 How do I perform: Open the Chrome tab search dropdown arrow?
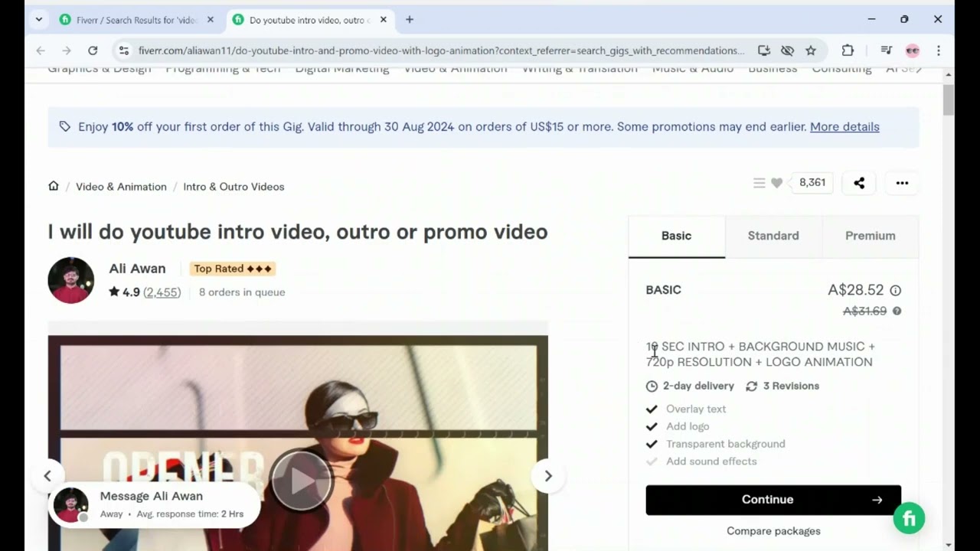pos(38,20)
